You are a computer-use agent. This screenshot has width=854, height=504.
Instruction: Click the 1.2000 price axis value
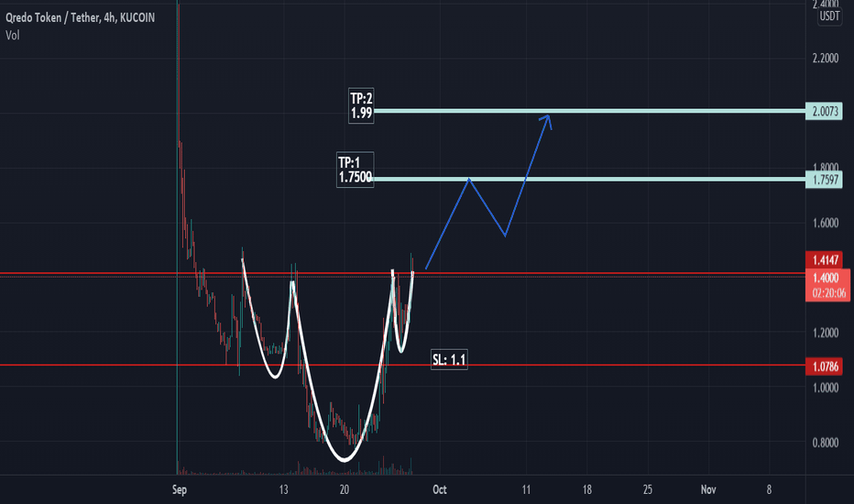tap(825, 333)
